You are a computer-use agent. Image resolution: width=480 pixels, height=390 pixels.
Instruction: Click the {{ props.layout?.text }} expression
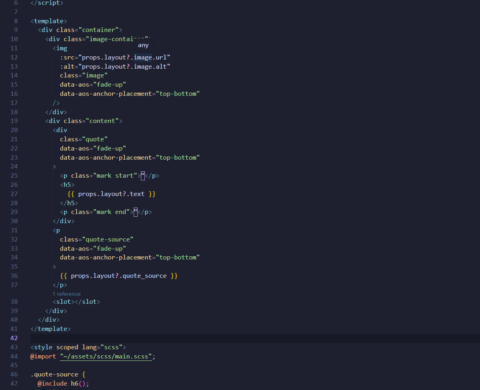coord(111,194)
